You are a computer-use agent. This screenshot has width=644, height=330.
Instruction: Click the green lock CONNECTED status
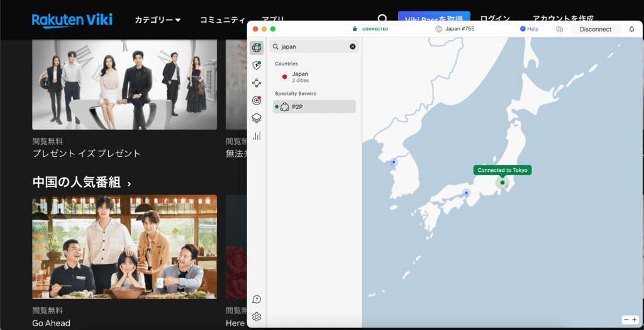pyautogui.click(x=370, y=29)
